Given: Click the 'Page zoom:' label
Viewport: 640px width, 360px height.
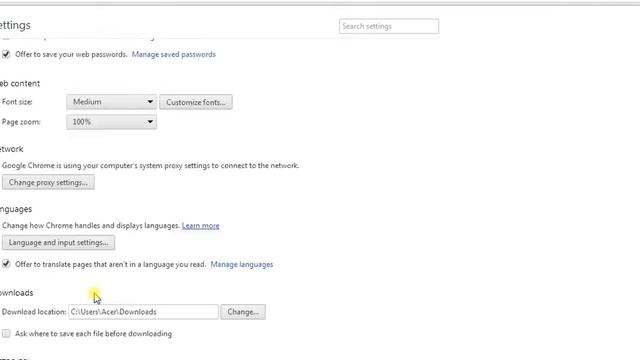Looking at the screenshot, I should click(x=21, y=122).
